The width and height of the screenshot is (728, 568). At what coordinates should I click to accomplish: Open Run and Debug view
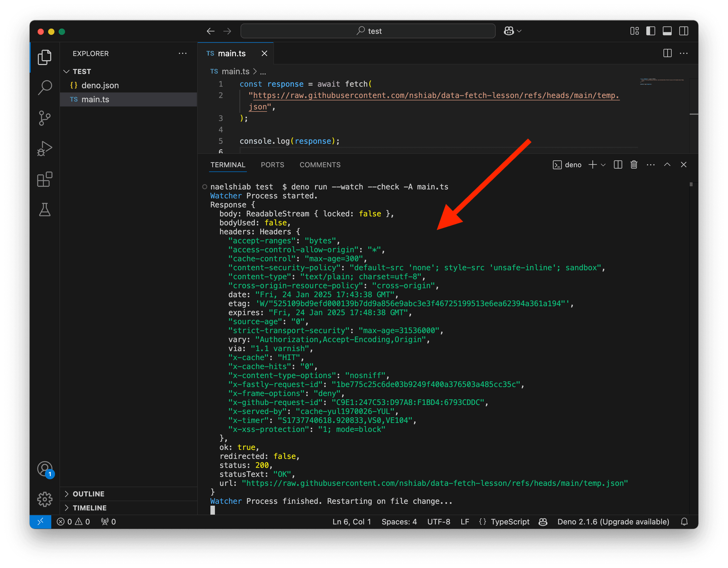tap(45, 148)
